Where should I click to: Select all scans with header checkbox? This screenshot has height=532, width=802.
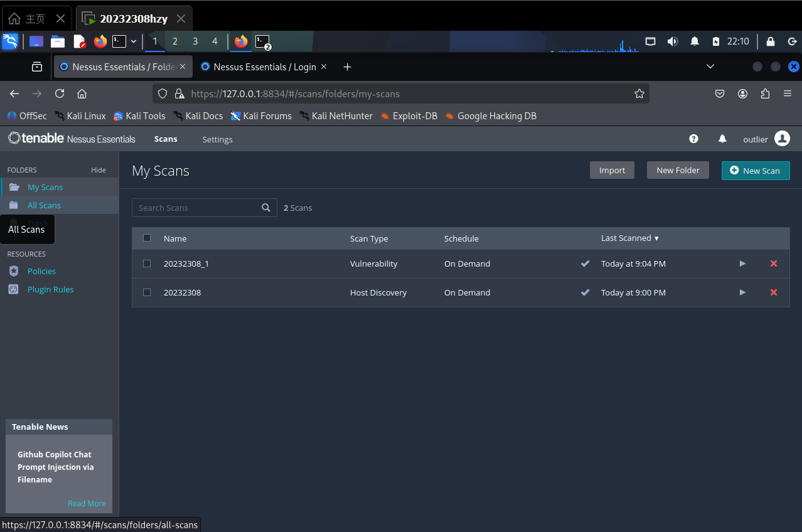point(147,238)
